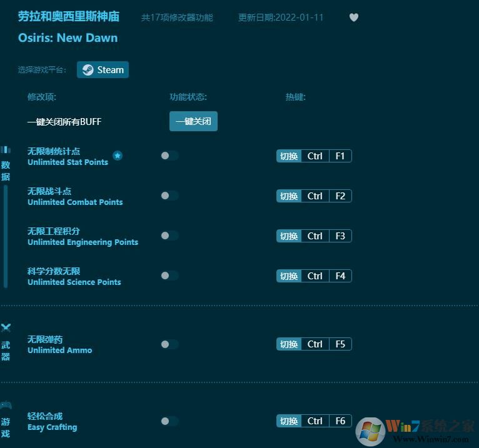Choose the Steam platform button
The width and height of the screenshot is (479, 448).
103,70
